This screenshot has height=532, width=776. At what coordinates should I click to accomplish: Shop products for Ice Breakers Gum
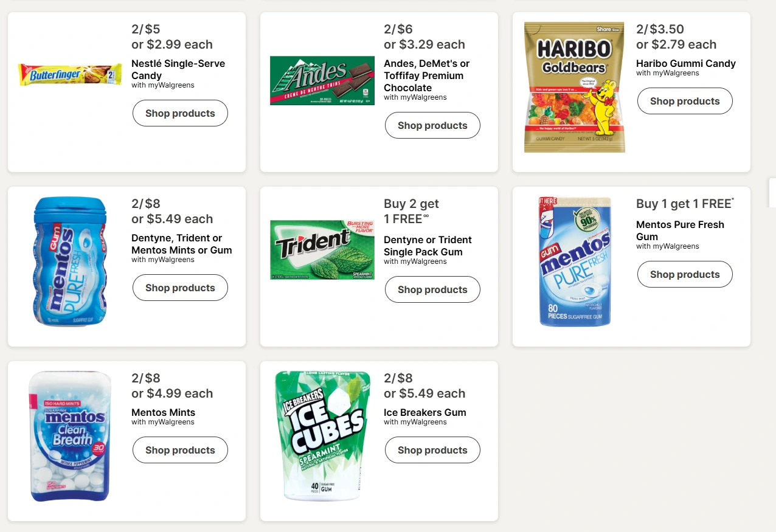[x=432, y=451]
